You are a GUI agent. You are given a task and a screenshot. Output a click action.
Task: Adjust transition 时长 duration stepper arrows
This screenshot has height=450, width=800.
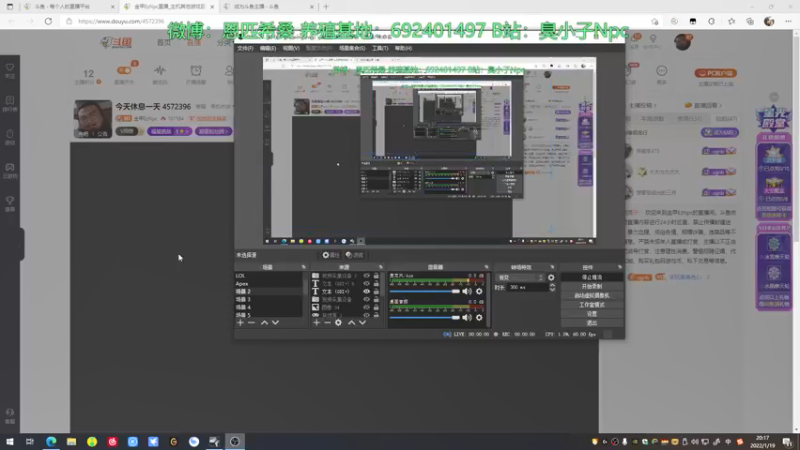click(552, 288)
